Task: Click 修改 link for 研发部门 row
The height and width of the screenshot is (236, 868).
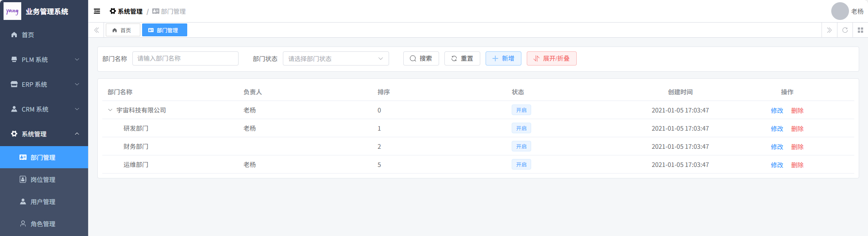Action: 777,128
